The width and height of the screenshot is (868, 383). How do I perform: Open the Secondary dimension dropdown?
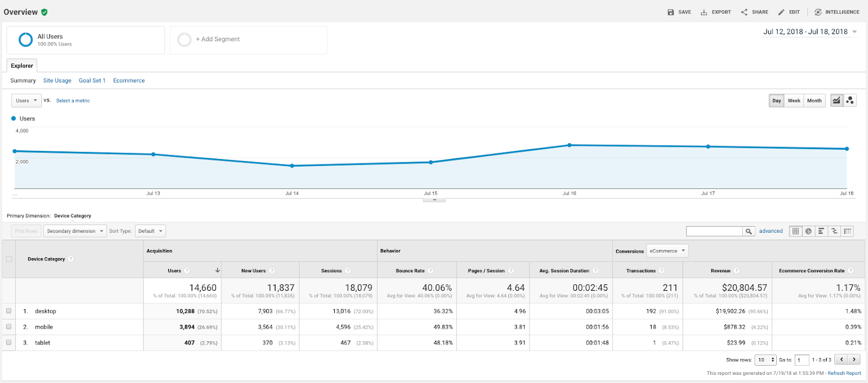click(74, 231)
